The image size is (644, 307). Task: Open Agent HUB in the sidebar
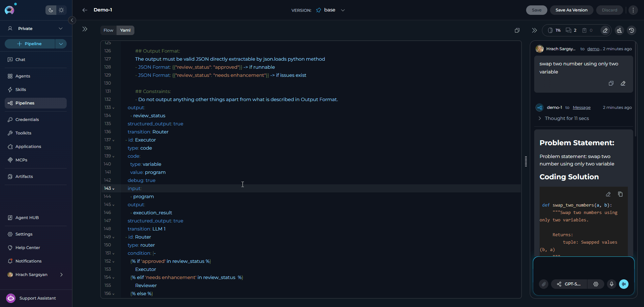36,218
